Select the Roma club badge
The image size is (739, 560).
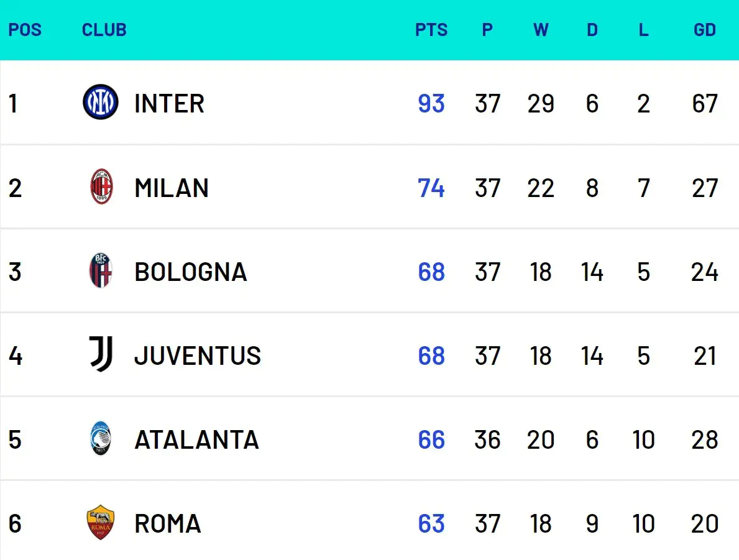tap(100, 523)
